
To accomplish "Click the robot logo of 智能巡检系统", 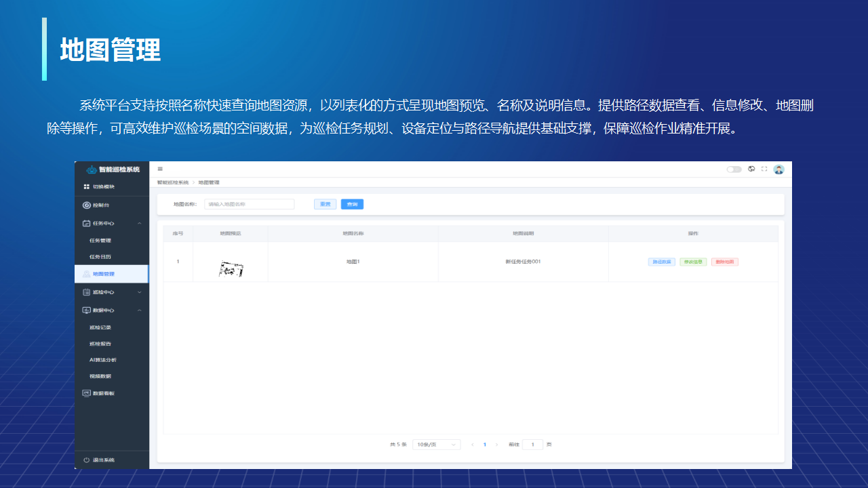I will (x=92, y=169).
